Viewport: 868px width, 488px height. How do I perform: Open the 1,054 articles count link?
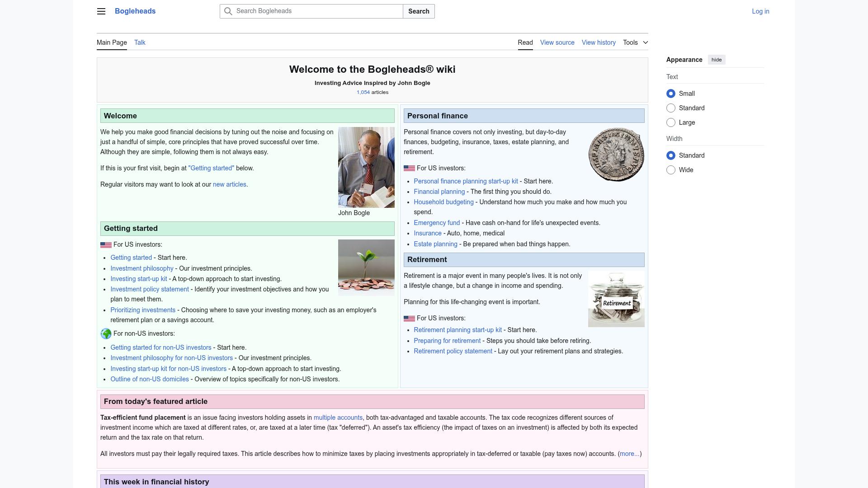(x=363, y=92)
